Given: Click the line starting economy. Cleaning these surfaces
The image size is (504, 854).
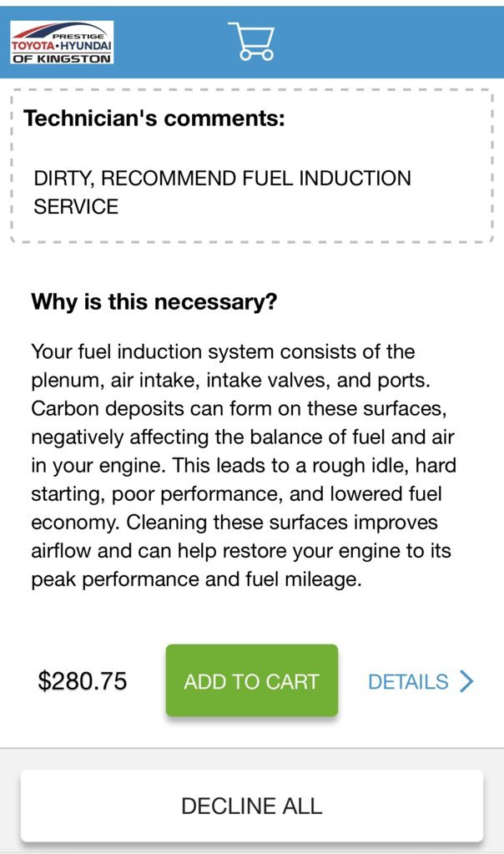Looking at the screenshot, I should [x=234, y=523].
